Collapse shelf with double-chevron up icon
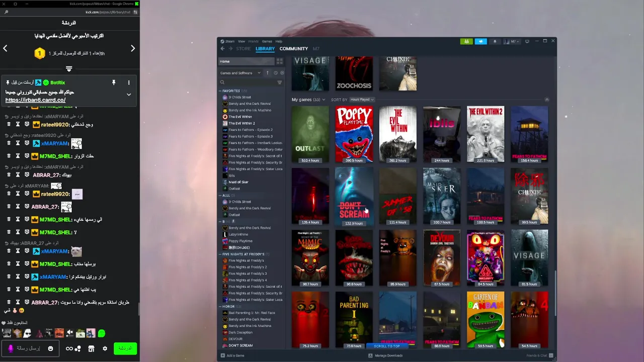The height and width of the screenshot is (362, 644). click(x=547, y=100)
